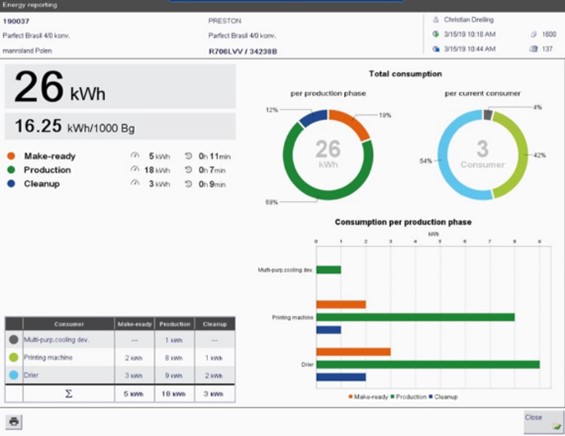Click the Close button
This screenshot has height=436, width=565.
point(543,422)
